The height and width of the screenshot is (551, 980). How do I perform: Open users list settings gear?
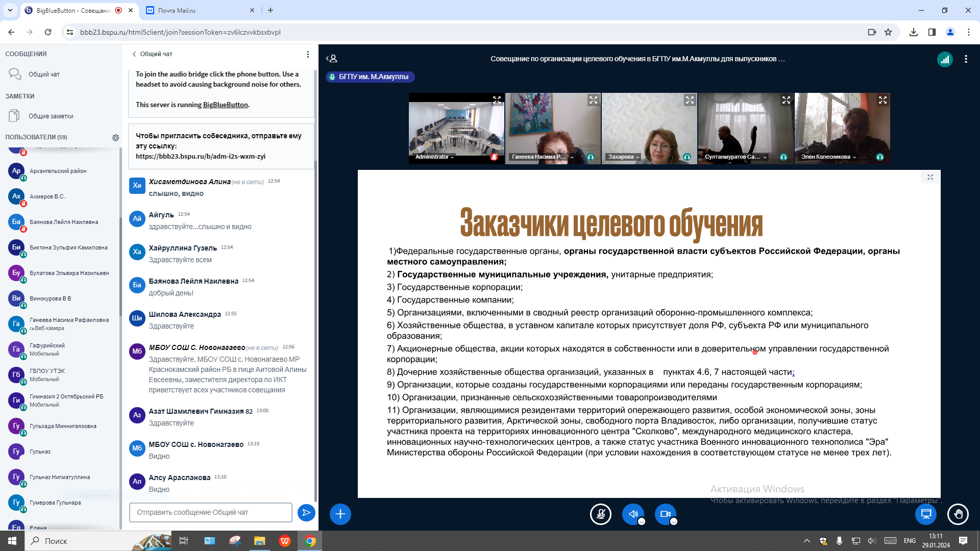tap(115, 137)
